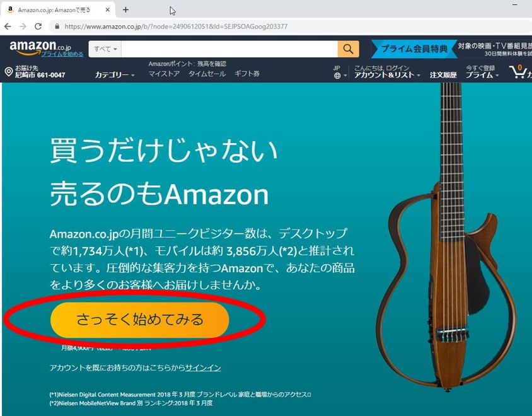Image resolution: width=532 pixels, height=416 pixels.
Task: Click the browser forward arrow
Action: pyautogui.click(x=23, y=26)
